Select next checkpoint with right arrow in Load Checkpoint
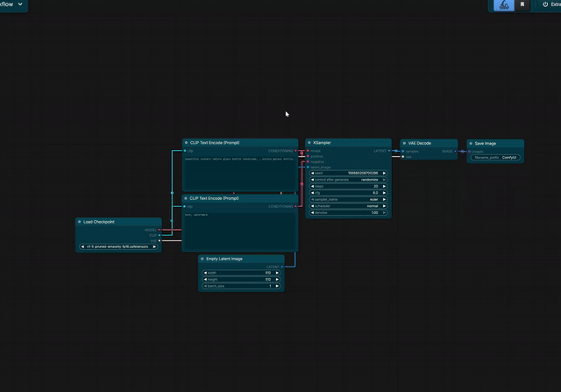The height and width of the screenshot is (392, 561). point(154,247)
